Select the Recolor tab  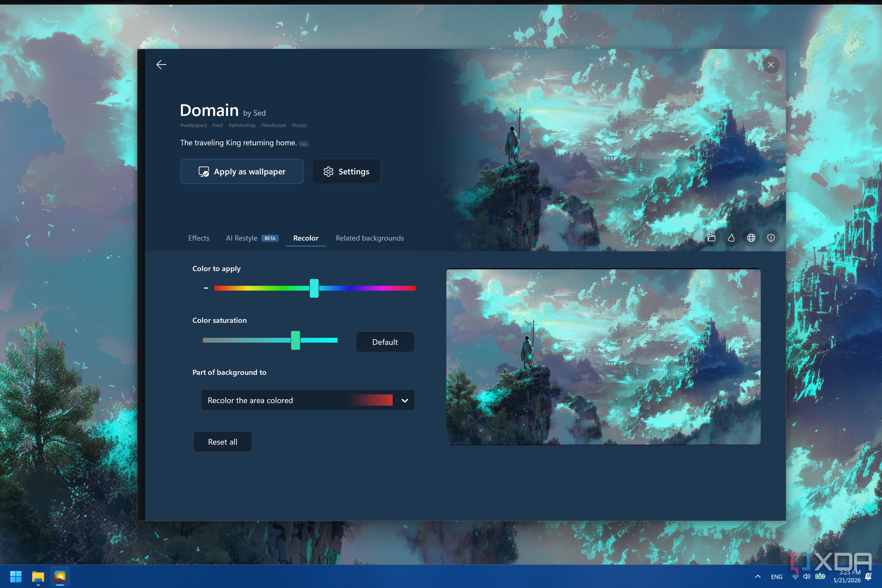pyautogui.click(x=306, y=238)
